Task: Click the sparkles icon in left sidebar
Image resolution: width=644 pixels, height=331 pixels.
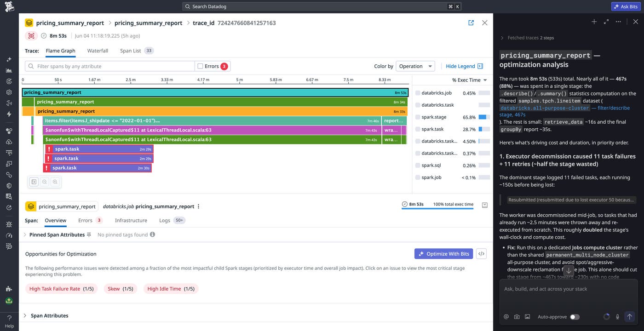Action: 9,60
